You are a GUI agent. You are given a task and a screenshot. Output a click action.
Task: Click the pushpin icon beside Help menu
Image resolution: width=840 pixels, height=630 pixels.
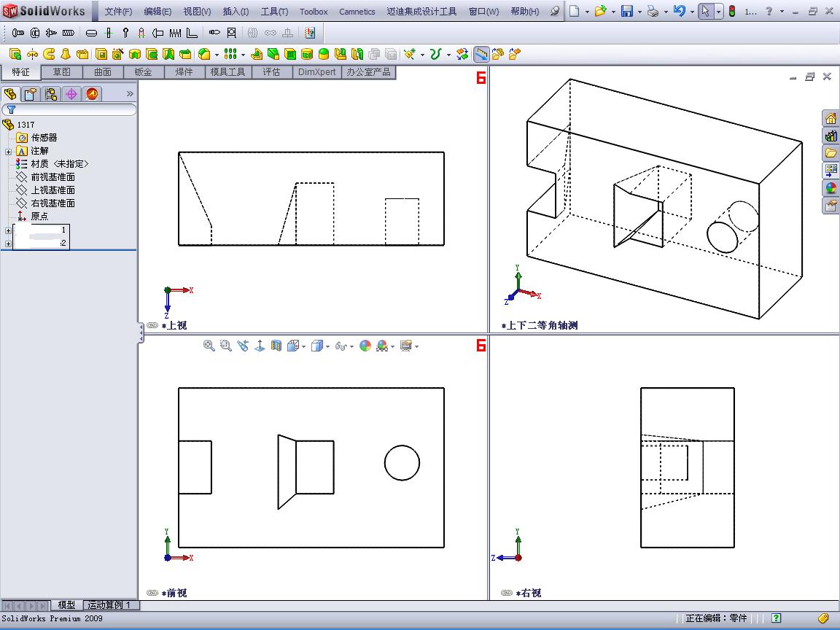pos(555,11)
